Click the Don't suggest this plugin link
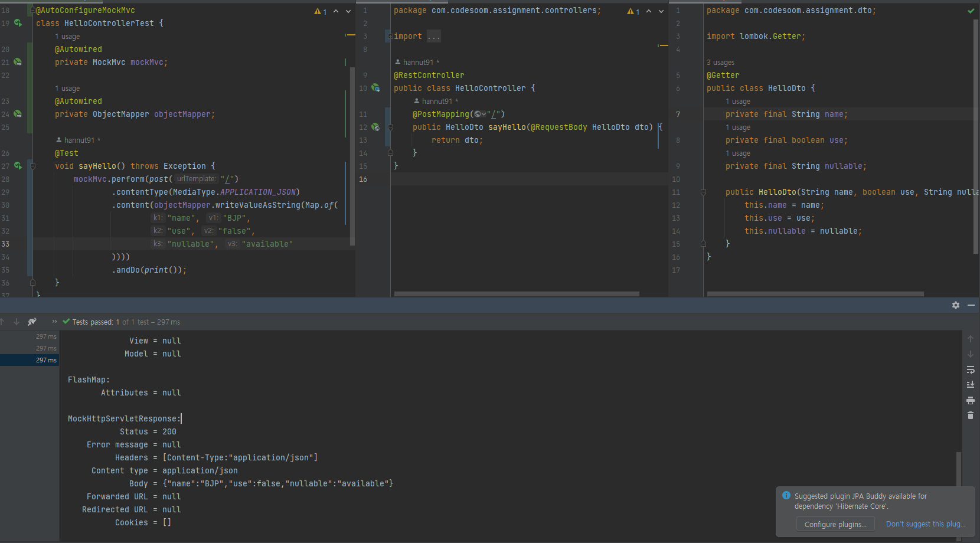 [926, 524]
